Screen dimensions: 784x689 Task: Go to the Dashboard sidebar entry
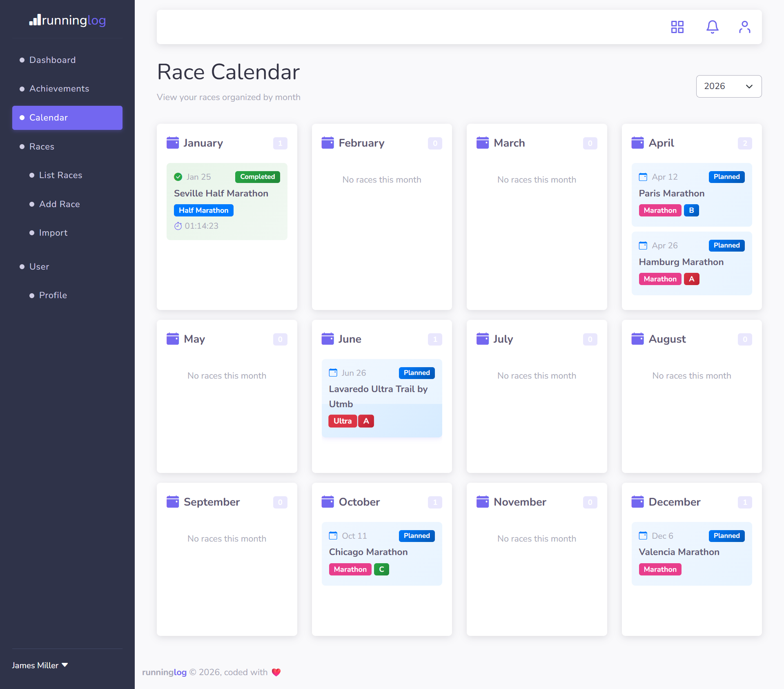pyautogui.click(x=52, y=60)
